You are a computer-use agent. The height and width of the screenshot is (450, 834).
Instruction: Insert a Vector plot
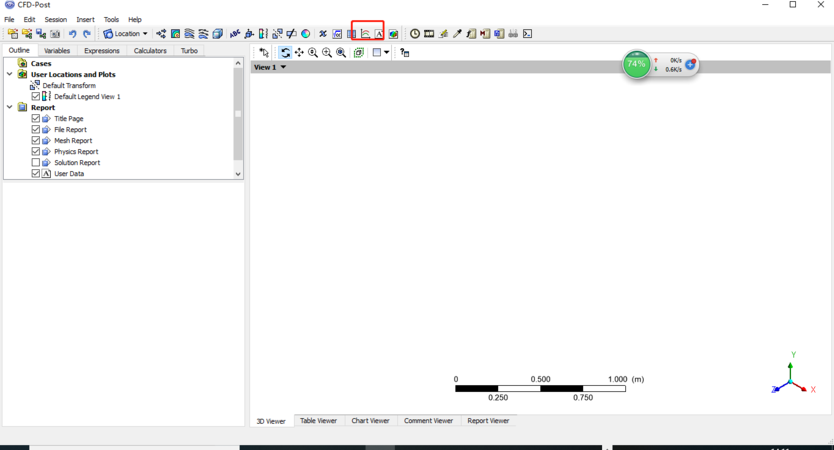click(161, 34)
